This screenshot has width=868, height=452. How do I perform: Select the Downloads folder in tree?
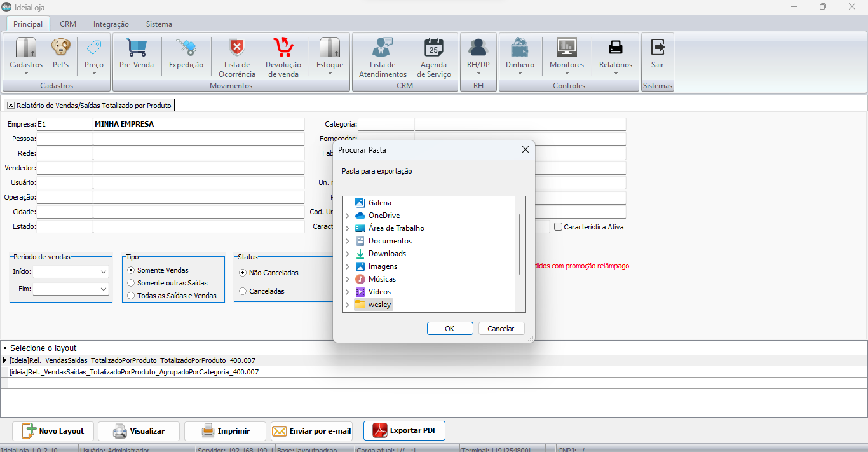(387, 254)
